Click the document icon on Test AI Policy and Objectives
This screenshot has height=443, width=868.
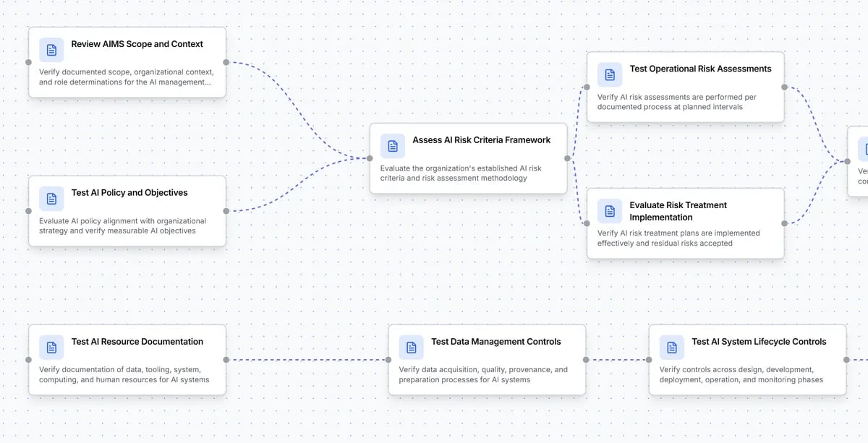[x=51, y=199]
